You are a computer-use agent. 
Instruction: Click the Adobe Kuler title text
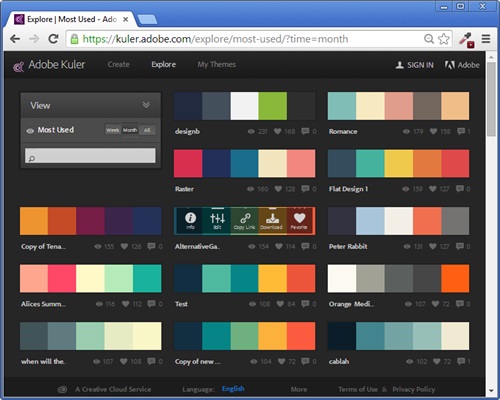click(x=57, y=65)
